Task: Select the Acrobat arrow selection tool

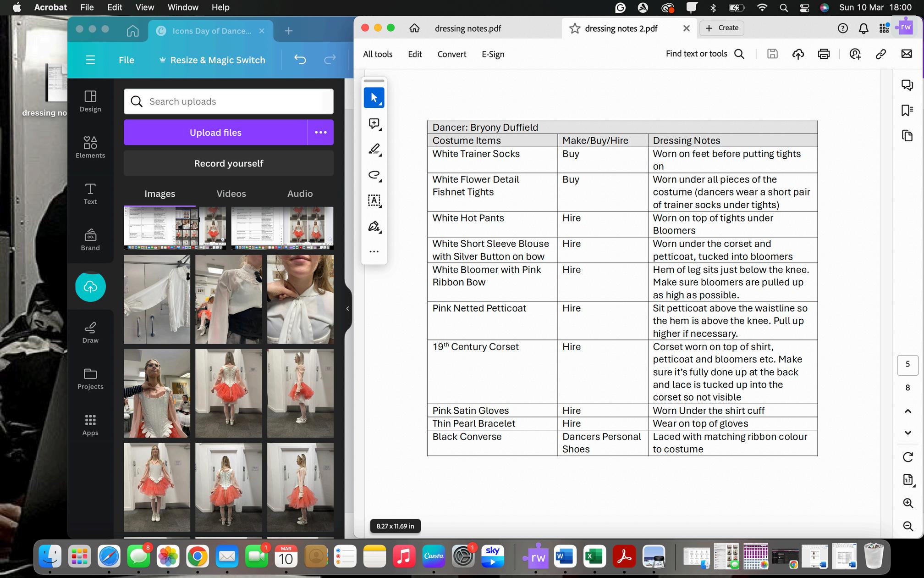Action: pos(374,98)
